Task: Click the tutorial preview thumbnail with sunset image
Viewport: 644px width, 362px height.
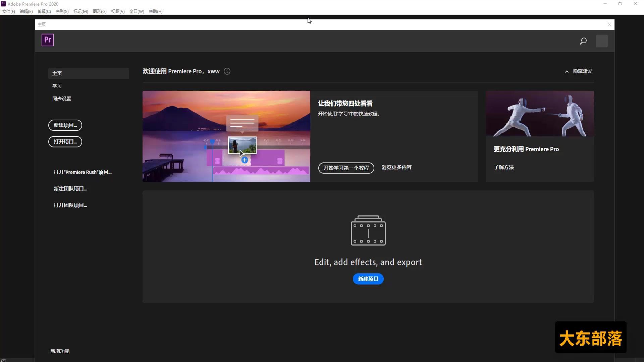Action: [x=226, y=136]
